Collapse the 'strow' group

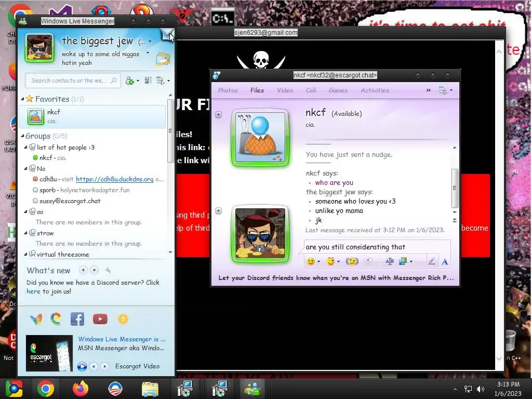click(x=25, y=233)
